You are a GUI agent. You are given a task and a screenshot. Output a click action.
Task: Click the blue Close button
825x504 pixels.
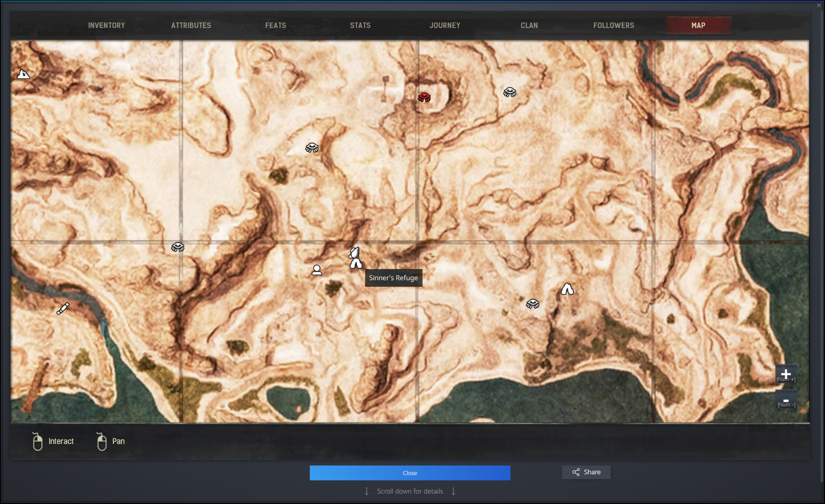pos(410,473)
